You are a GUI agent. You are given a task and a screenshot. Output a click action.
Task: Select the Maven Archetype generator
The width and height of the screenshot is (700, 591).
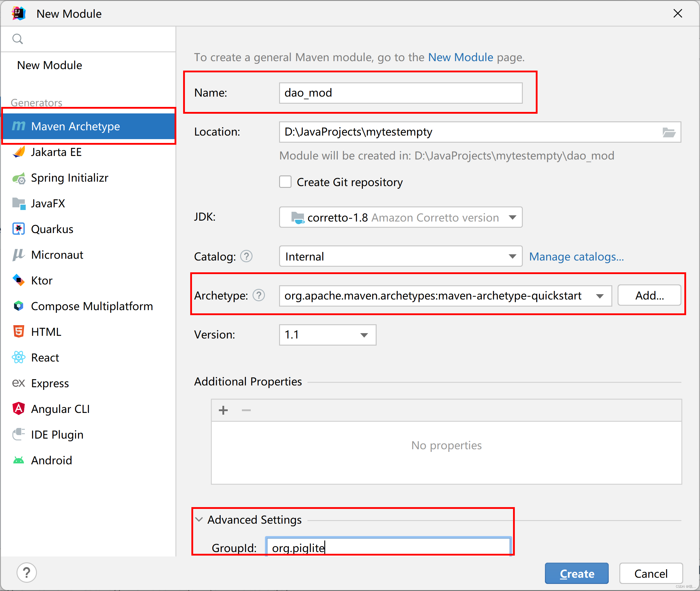click(x=89, y=126)
